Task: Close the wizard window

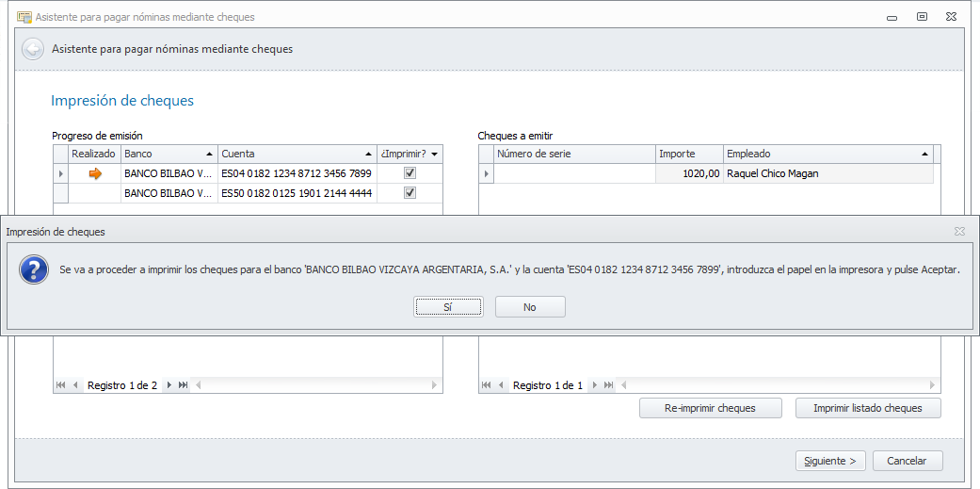Action: pos(951,17)
